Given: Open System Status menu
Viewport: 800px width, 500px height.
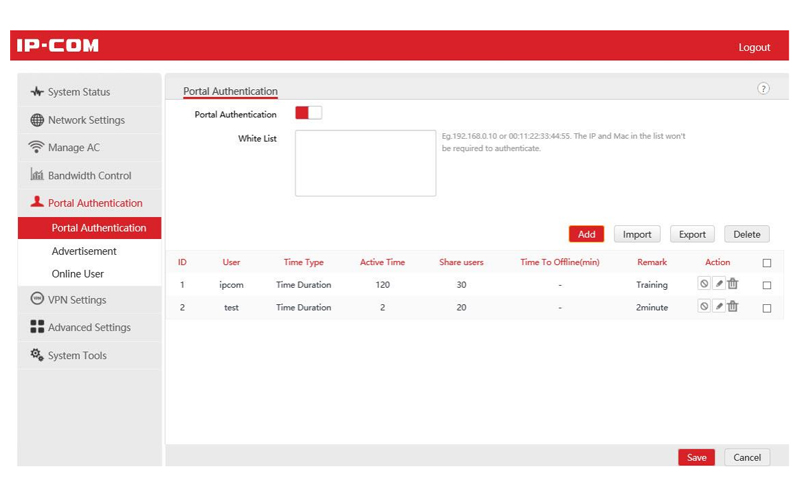Looking at the screenshot, I should tap(89, 92).
